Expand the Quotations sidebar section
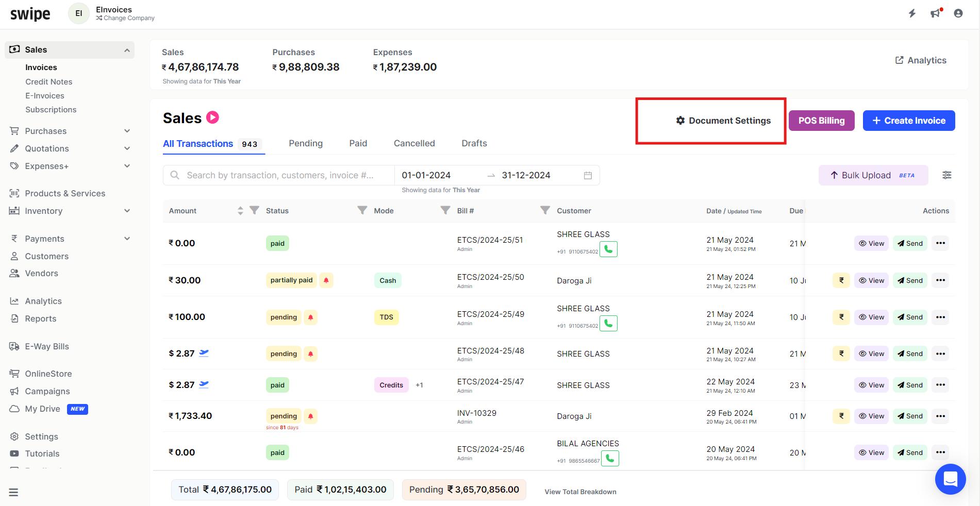980x506 pixels. point(127,148)
